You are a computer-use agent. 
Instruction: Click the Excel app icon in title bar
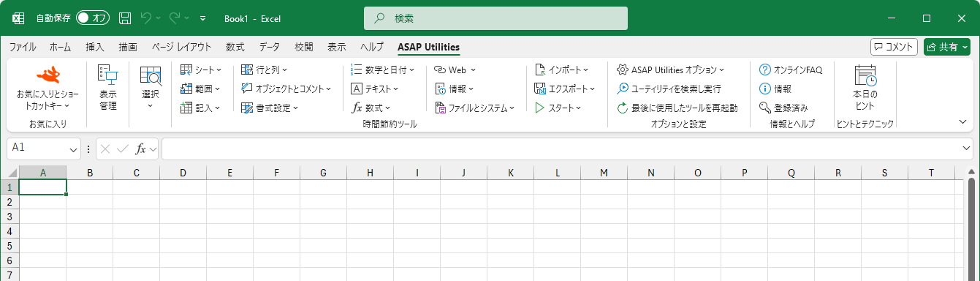coord(19,18)
